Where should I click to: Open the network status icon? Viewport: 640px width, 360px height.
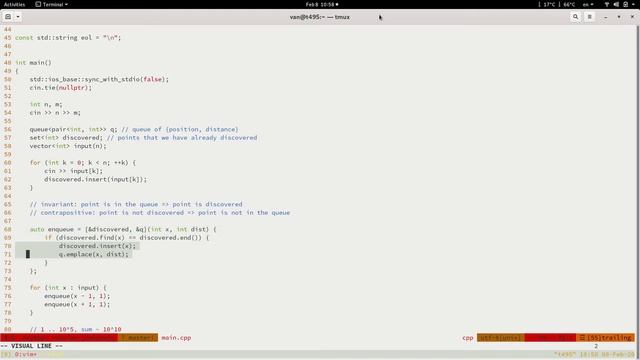click(607, 4)
